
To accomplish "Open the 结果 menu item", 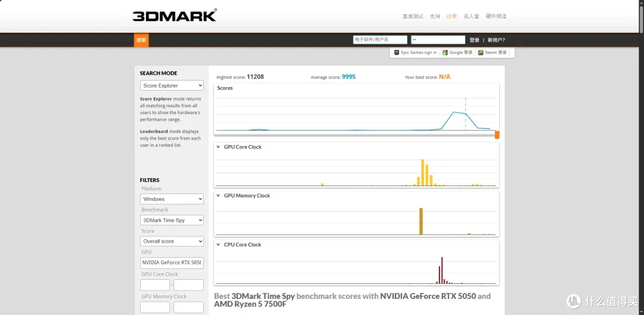I will click(452, 17).
